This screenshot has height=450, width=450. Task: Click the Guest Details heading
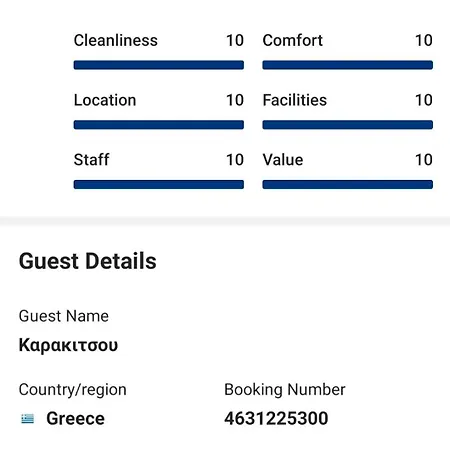click(88, 261)
